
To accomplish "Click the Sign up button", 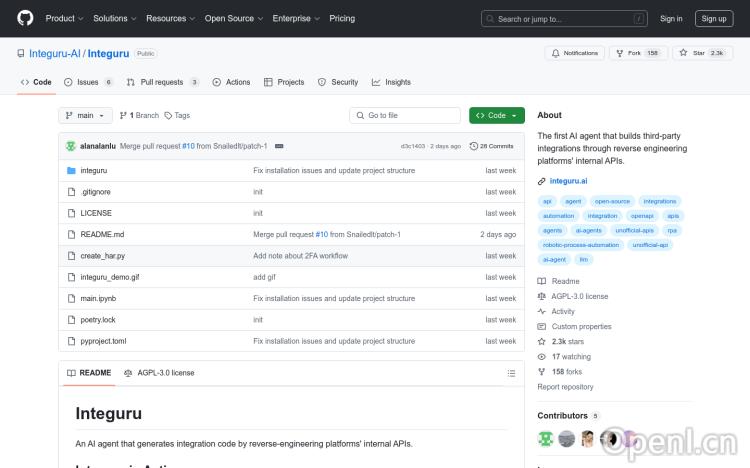I will [714, 18].
